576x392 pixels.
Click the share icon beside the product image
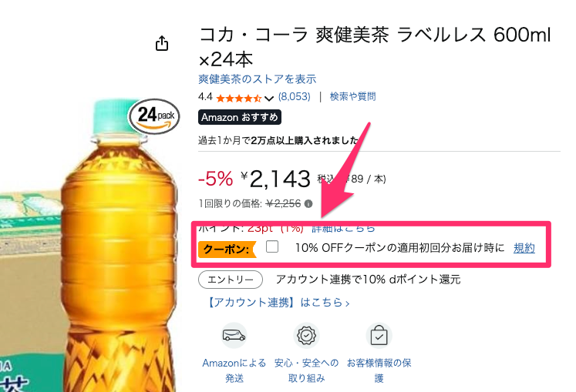click(162, 44)
